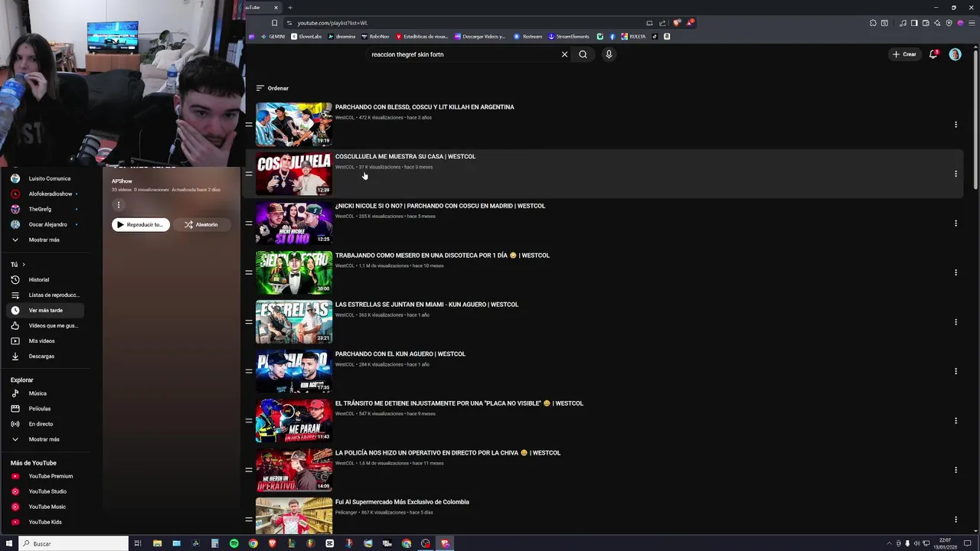
Task: Open StreamElements bookmark
Action: coord(569,36)
